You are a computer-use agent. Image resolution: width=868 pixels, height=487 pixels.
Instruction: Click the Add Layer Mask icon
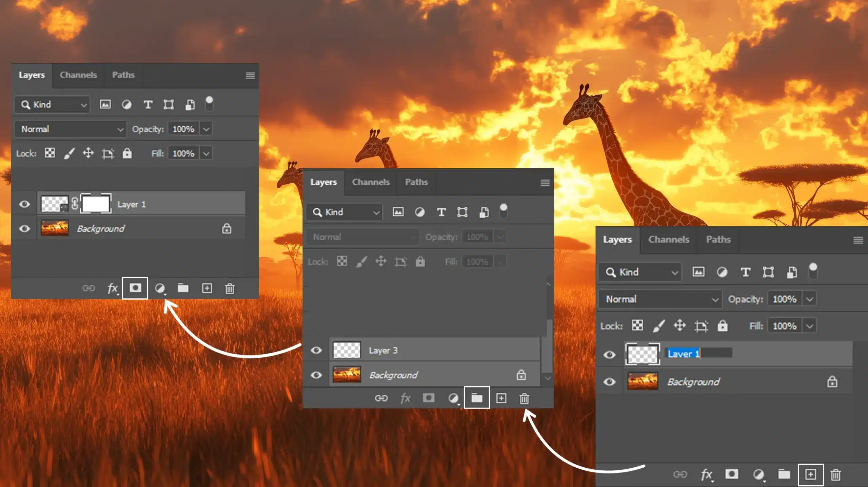[x=135, y=288]
